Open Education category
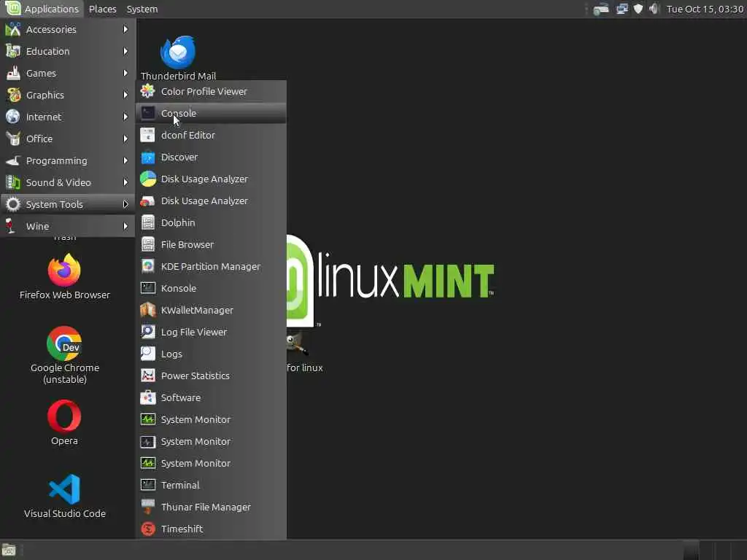 coord(68,52)
